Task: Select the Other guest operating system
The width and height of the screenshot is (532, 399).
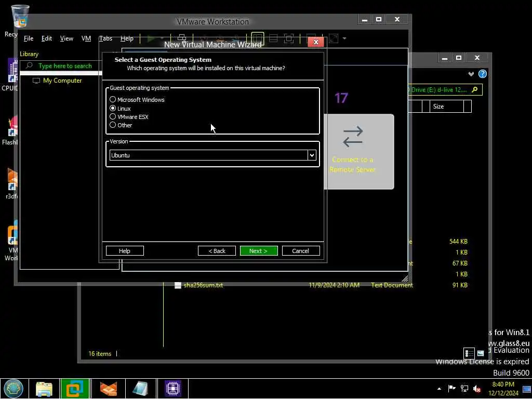Action: coord(121,125)
